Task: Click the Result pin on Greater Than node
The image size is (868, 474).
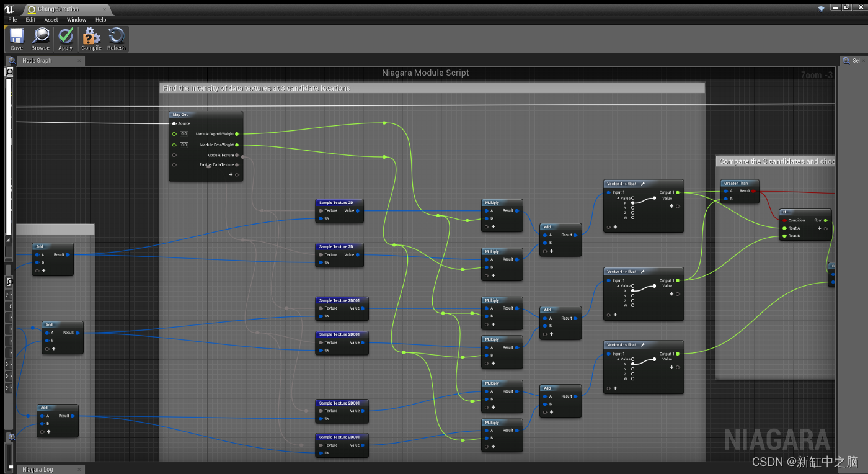Action: [753, 191]
